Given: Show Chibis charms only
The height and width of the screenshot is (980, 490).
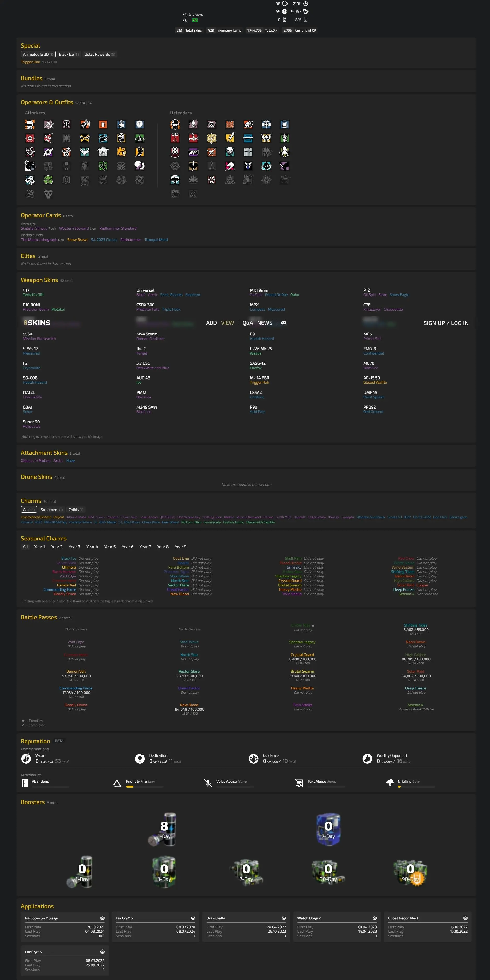Looking at the screenshot, I should [76, 509].
